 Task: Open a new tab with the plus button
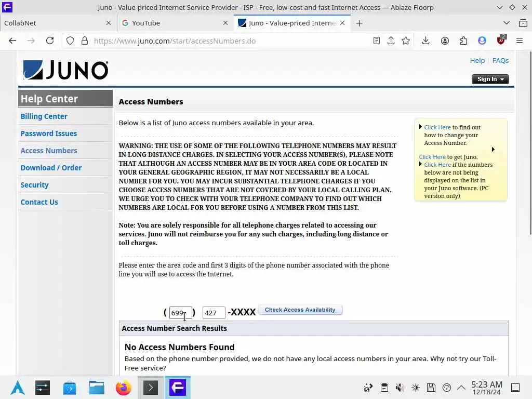click(x=360, y=23)
